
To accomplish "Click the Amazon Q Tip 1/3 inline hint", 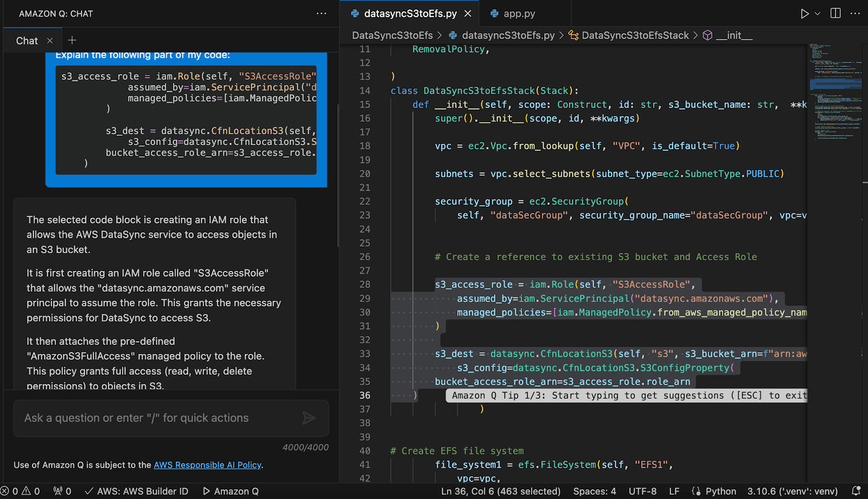I will (626, 396).
